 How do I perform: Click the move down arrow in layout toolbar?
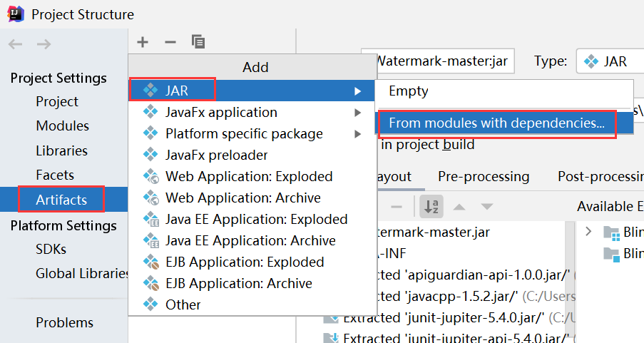[486, 206]
